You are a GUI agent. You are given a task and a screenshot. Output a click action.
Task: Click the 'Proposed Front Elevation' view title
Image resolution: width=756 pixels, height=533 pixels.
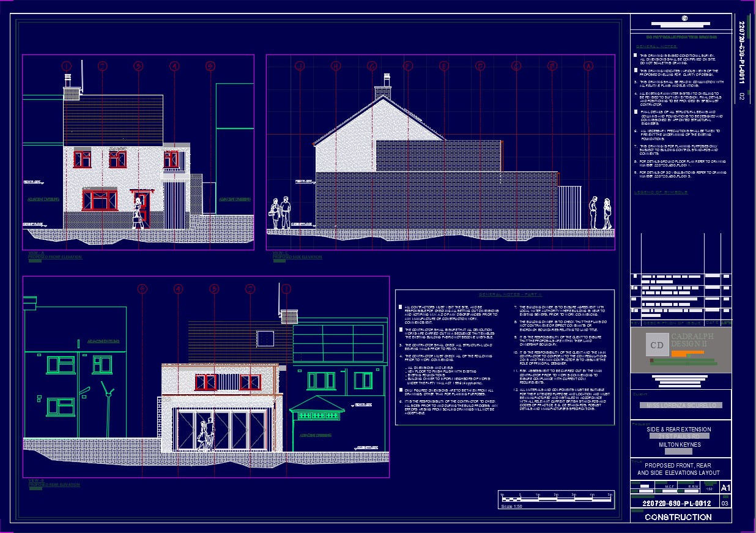point(55,257)
